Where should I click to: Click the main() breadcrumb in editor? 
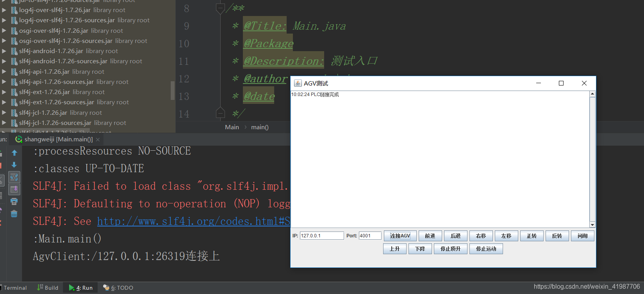coord(260,127)
